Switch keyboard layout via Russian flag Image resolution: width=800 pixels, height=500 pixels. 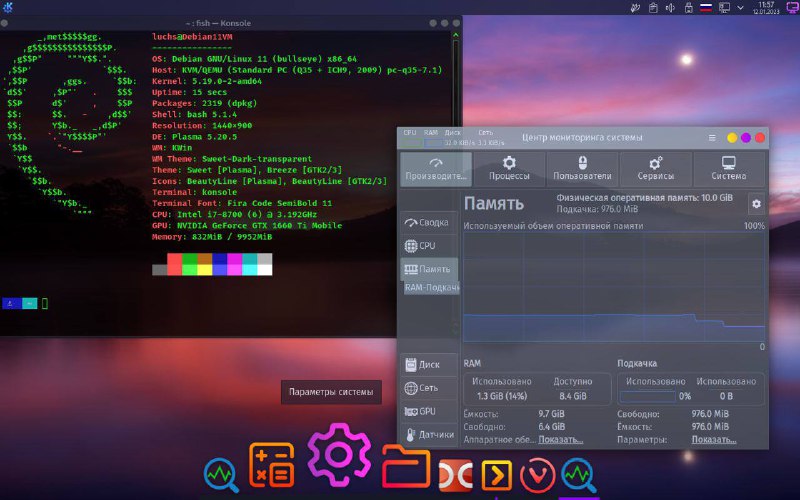point(706,8)
